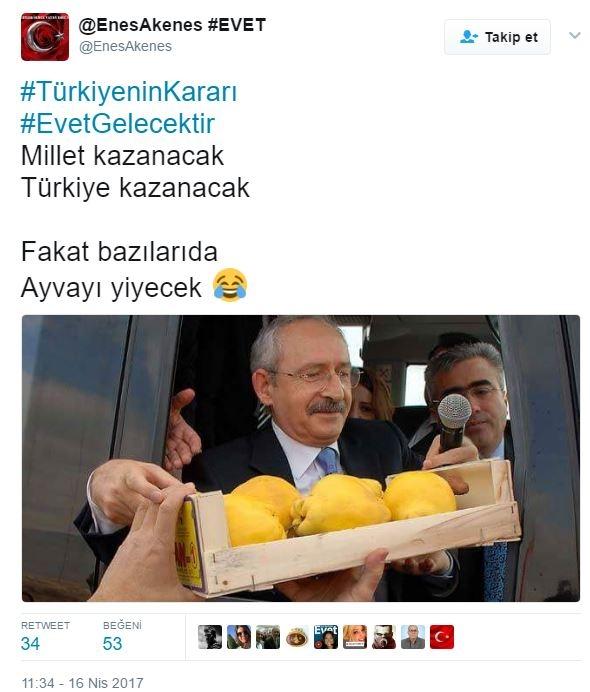The image size is (590, 692).
Task: View the 53 beğeni likes list
Action: tap(122, 636)
